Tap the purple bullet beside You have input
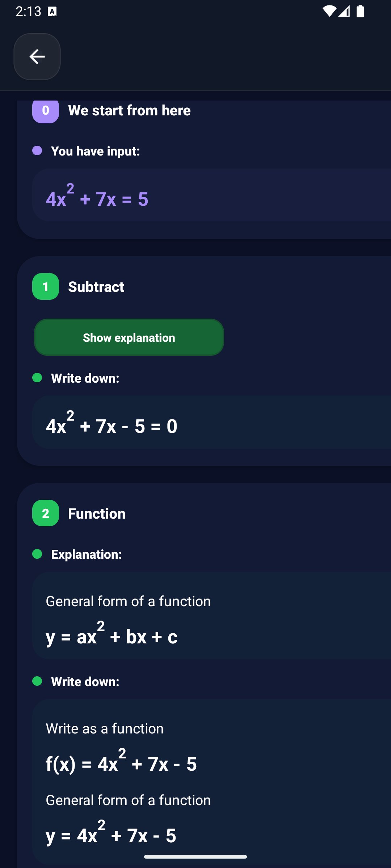The image size is (391, 868). coord(37,150)
